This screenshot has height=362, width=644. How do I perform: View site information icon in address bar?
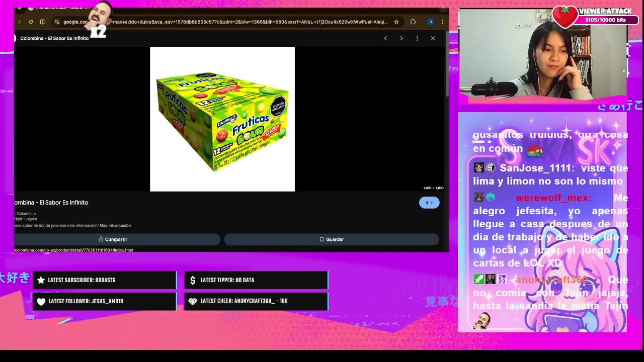pos(57,22)
